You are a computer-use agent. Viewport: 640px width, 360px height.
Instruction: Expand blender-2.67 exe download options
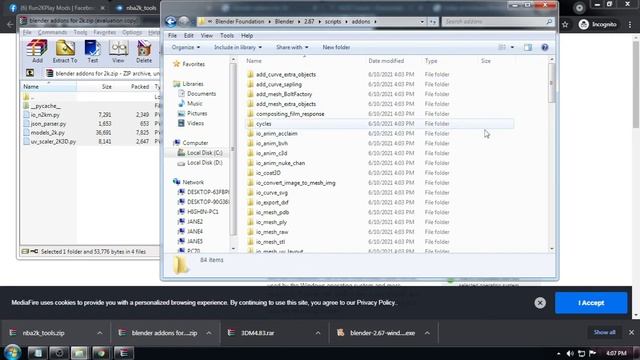427,333
